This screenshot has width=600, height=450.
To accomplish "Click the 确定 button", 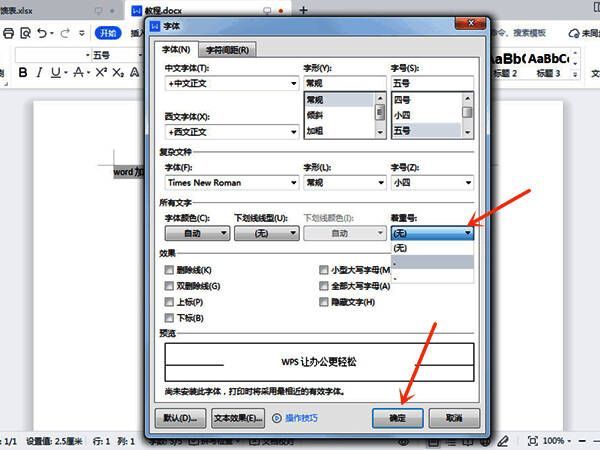I will tap(397, 417).
